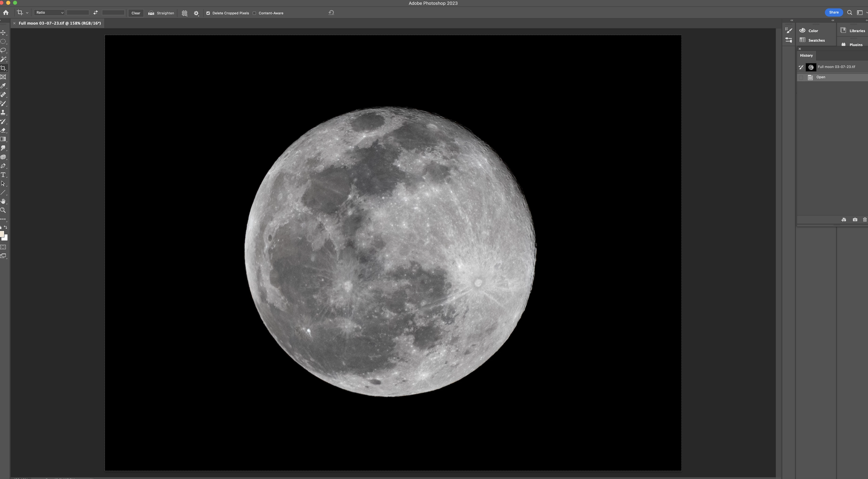
Task: Expand the crop tool preset picker arrow
Action: pyautogui.click(x=27, y=13)
